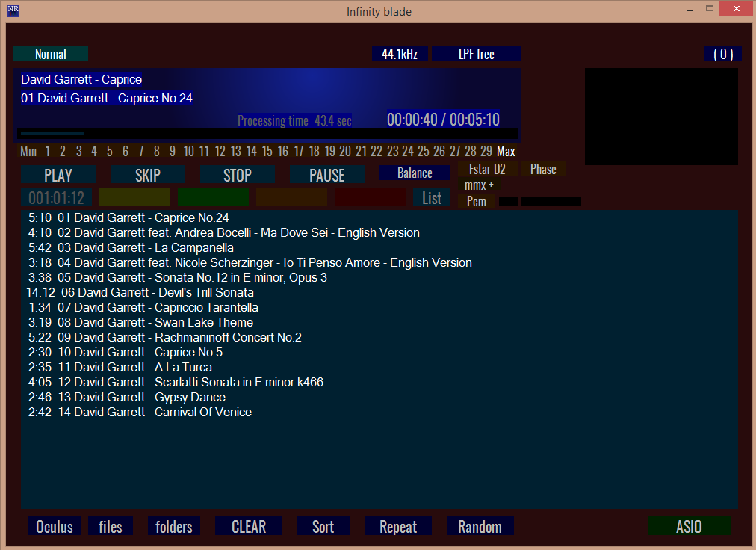Stop the current playback
Image resolution: width=756 pixels, height=550 pixels.
click(238, 175)
